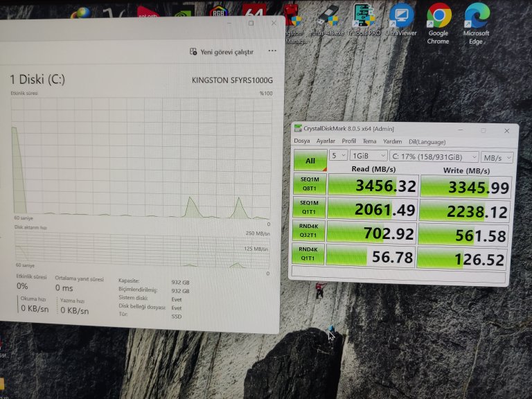Open the Dil(Language) menu
Screen dimensions: 532x399
tap(427, 142)
